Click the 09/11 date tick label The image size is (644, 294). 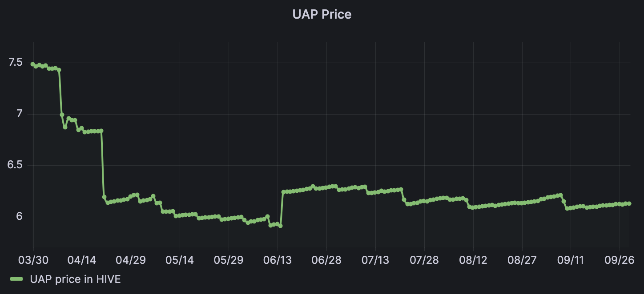(571, 259)
